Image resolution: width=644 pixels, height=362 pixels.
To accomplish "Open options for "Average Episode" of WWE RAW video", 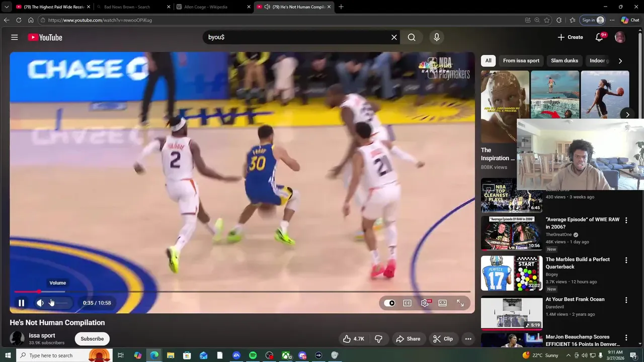I will click(x=626, y=220).
